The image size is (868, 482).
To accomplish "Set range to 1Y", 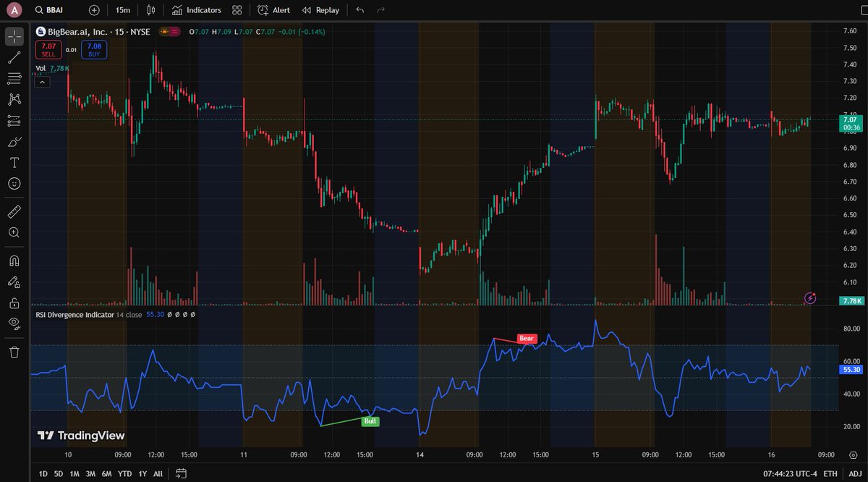I will click(142, 473).
